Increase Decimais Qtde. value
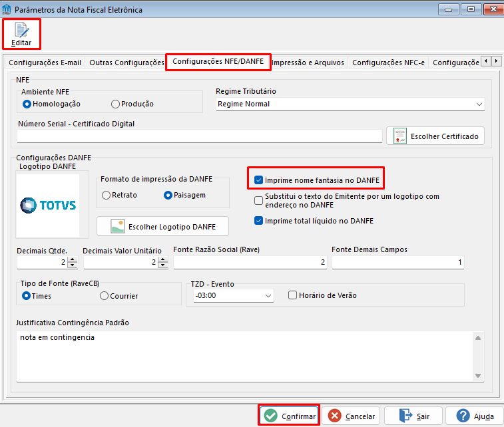Screen dimensions: 504x427 pyautogui.click(x=73, y=259)
